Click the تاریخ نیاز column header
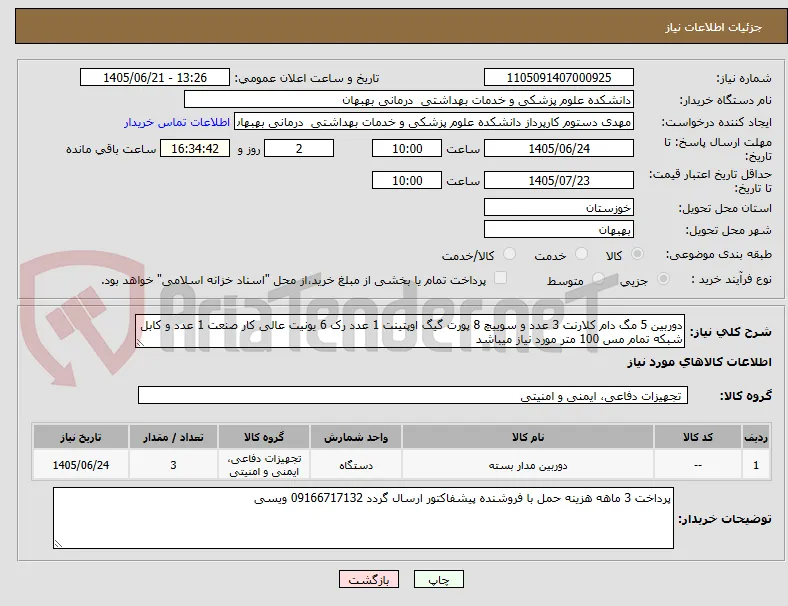This screenshot has height=606, width=788. pyautogui.click(x=81, y=437)
